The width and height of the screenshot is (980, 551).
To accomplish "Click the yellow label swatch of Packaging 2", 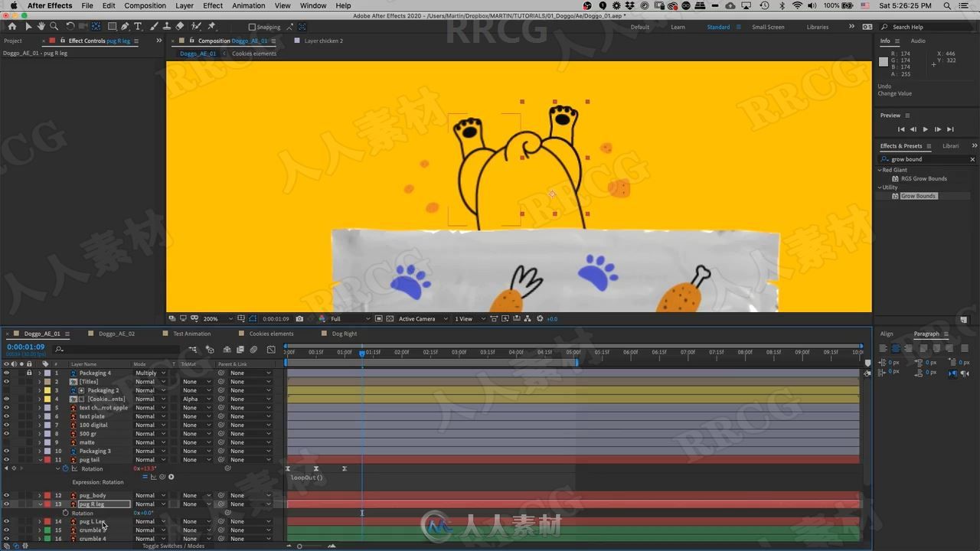I will [x=47, y=390].
